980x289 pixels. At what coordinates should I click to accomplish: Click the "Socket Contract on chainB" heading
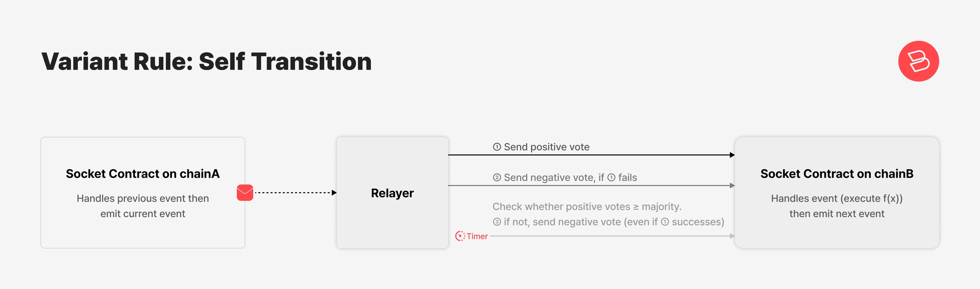837,174
